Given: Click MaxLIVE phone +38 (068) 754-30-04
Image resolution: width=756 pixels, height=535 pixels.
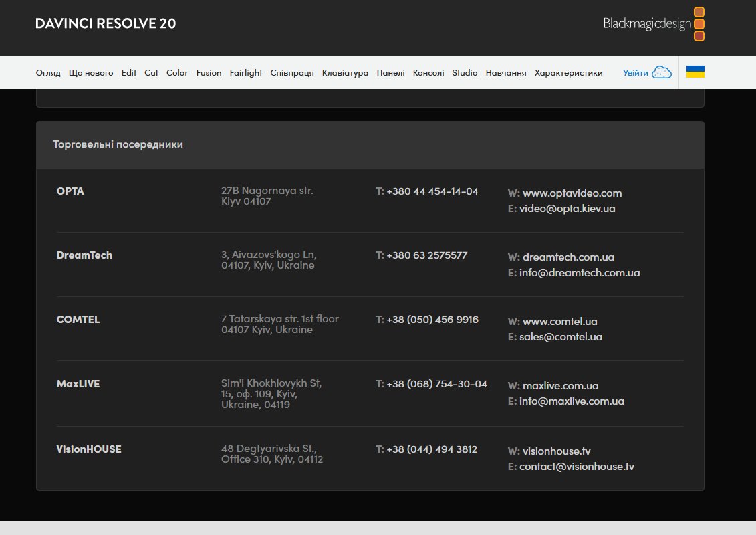Looking at the screenshot, I should click(x=436, y=383).
